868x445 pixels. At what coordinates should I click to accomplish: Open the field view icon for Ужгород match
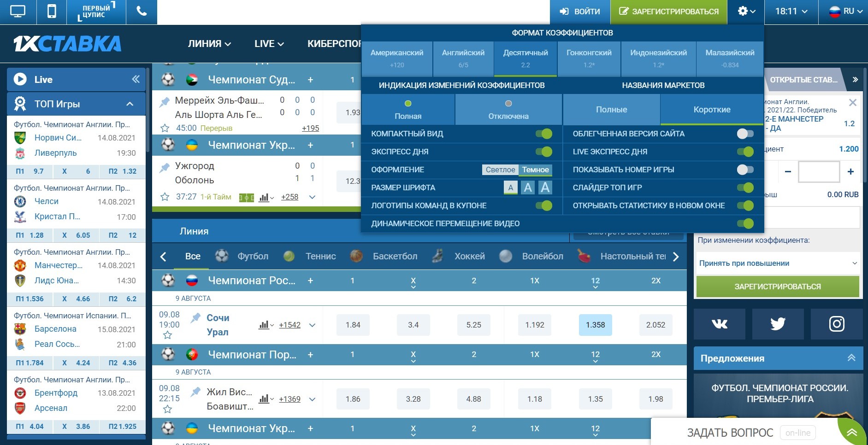[x=247, y=198]
